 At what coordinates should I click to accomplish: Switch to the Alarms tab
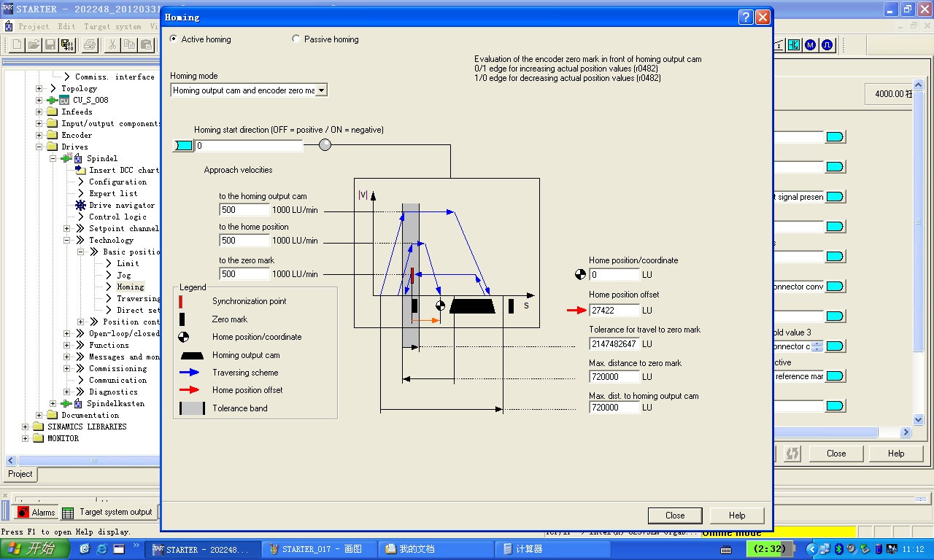pos(36,513)
